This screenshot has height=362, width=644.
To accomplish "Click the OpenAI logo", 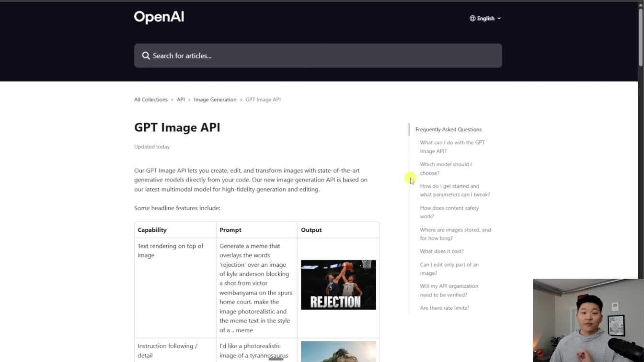I will (159, 17).
